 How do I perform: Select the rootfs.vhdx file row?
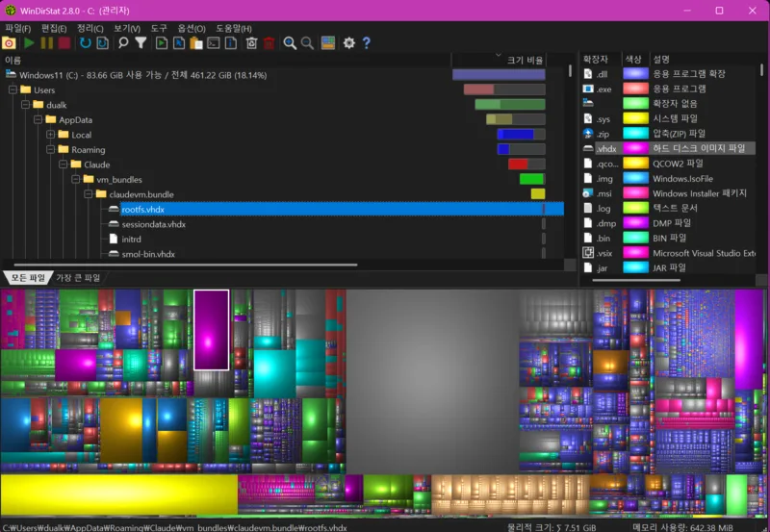click(x=343, y=209)
